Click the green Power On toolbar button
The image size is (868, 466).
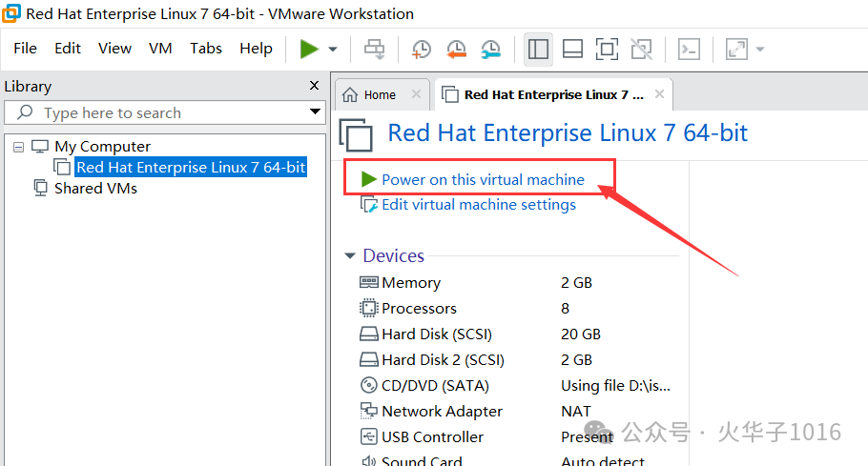309,49
